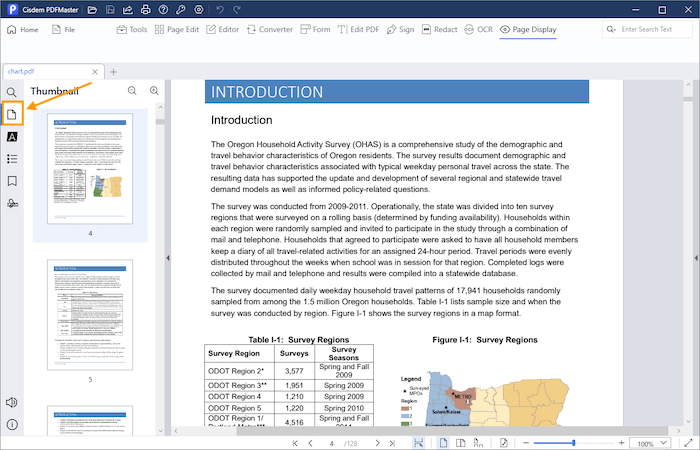Expand the right panel arrow
The width and height of the screenshot is (700, 450).
coord(696,258)
